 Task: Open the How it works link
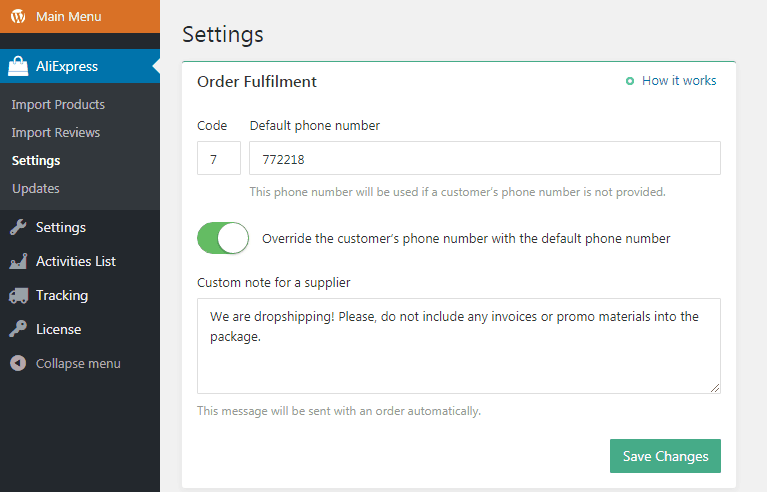point(679,81)
